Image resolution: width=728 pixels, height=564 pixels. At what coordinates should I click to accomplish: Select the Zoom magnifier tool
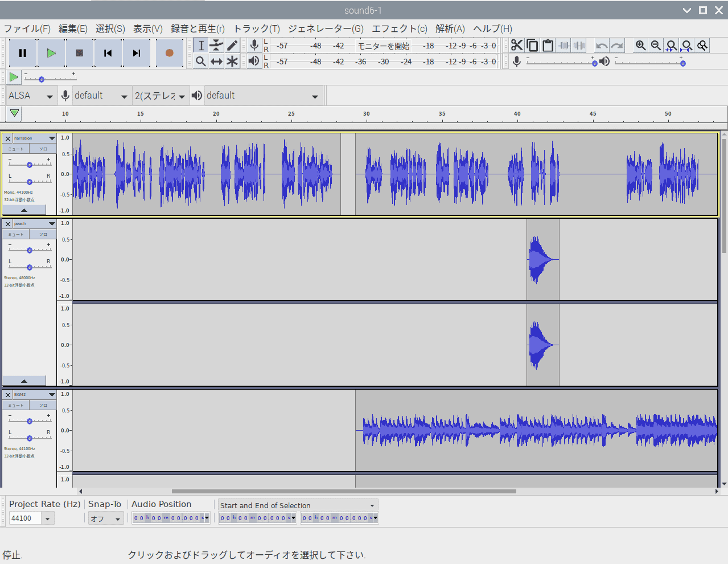click(201, 61)
